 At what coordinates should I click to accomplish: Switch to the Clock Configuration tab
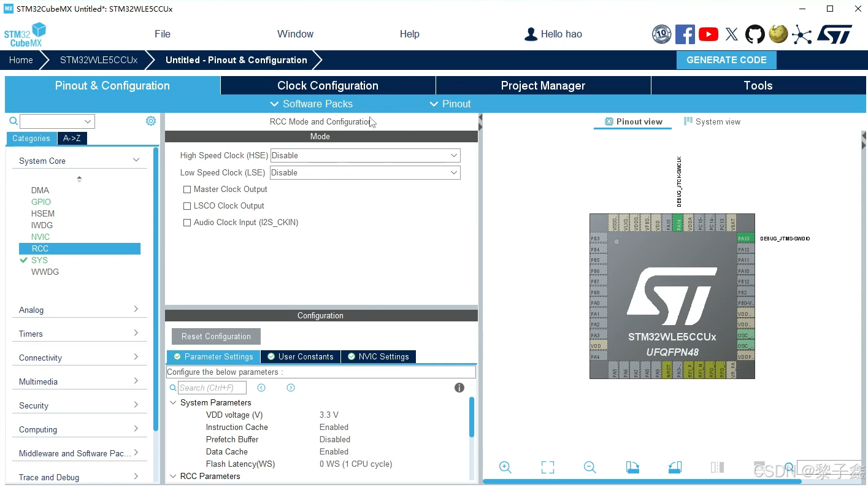(328, 85)
